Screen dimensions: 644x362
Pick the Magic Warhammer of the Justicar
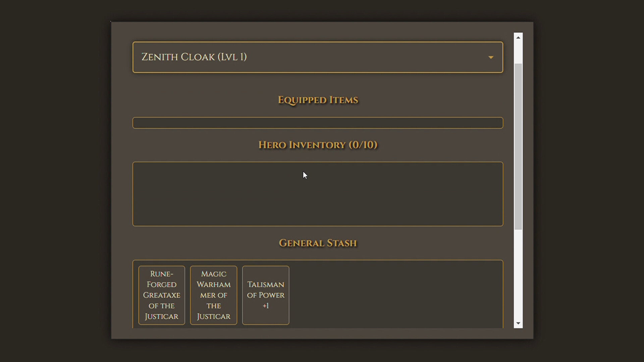coord(213,295)
